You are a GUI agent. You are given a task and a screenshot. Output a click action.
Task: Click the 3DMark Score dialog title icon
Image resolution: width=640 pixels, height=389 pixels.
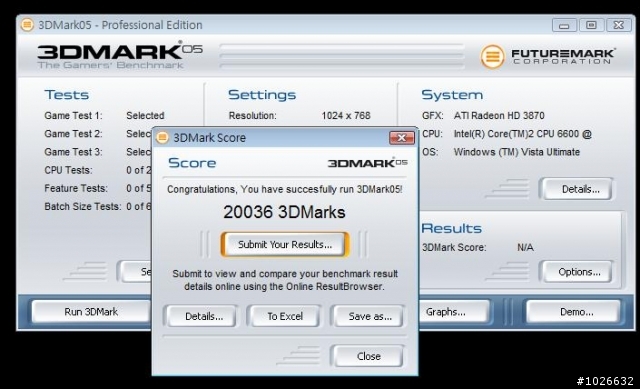click(x=162, y=138)
